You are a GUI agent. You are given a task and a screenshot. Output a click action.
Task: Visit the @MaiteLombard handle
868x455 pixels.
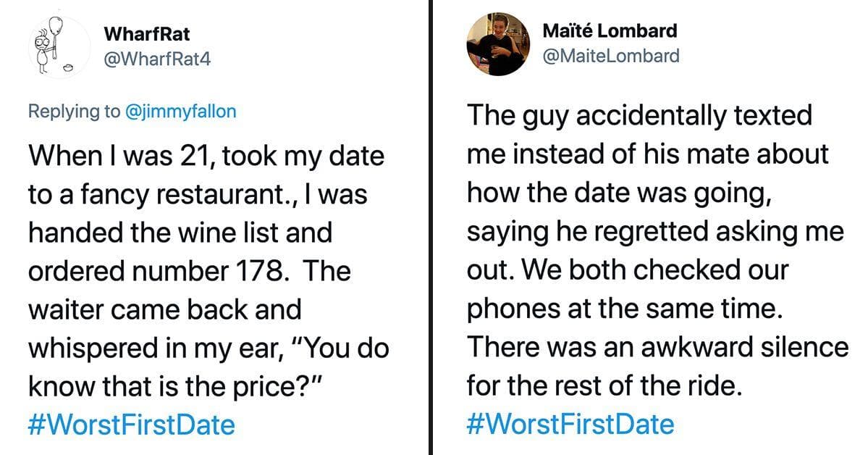(x=610, y=55)
